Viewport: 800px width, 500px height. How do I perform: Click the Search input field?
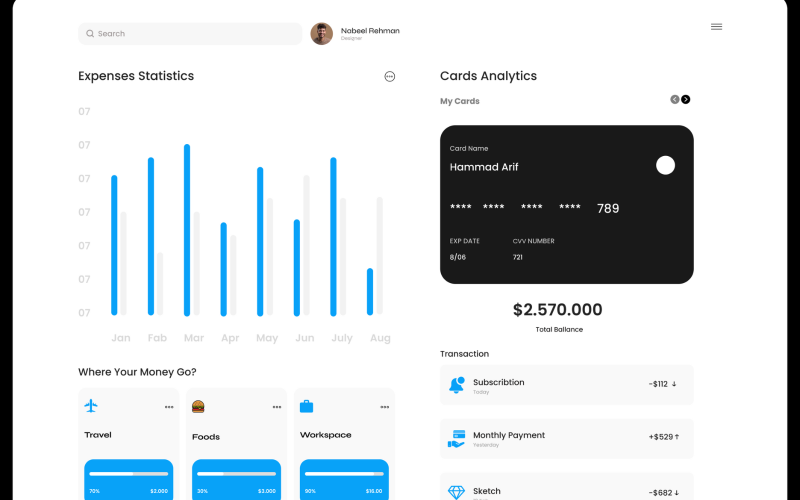click(x=190, y=34)
